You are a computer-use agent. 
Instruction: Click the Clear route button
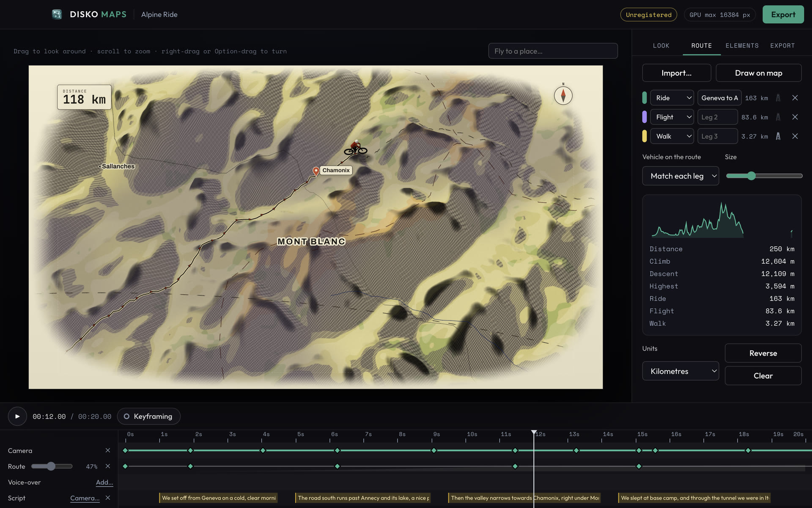763,376
